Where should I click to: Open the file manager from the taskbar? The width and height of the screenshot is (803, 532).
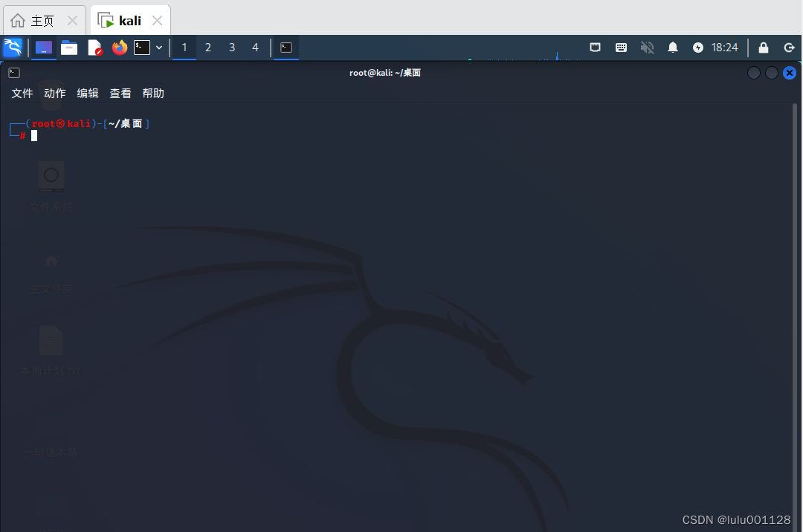click(x=69, y=47)
